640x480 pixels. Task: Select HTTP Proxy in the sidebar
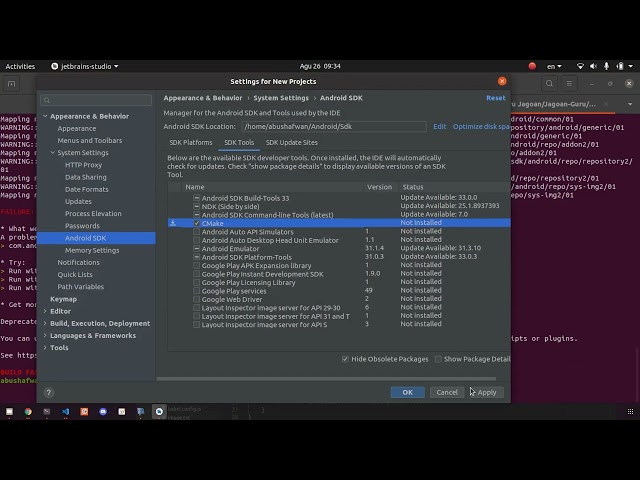(83, 165)
